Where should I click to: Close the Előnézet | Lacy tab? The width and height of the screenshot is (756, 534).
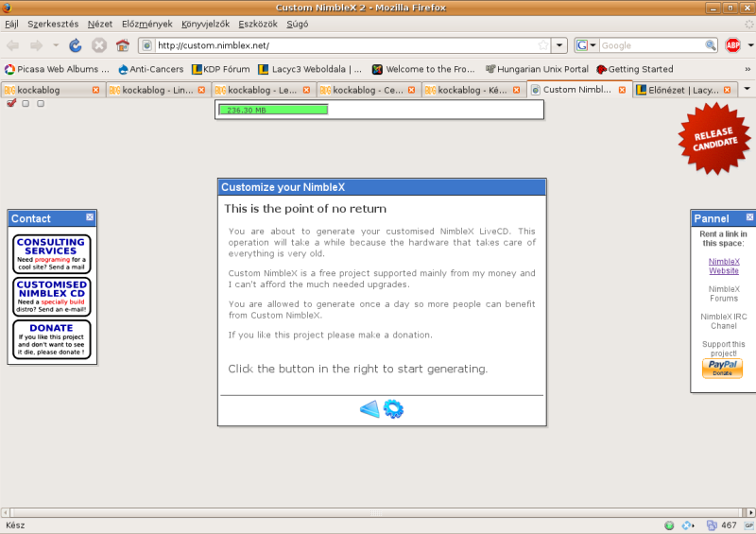tap(727, 90)
